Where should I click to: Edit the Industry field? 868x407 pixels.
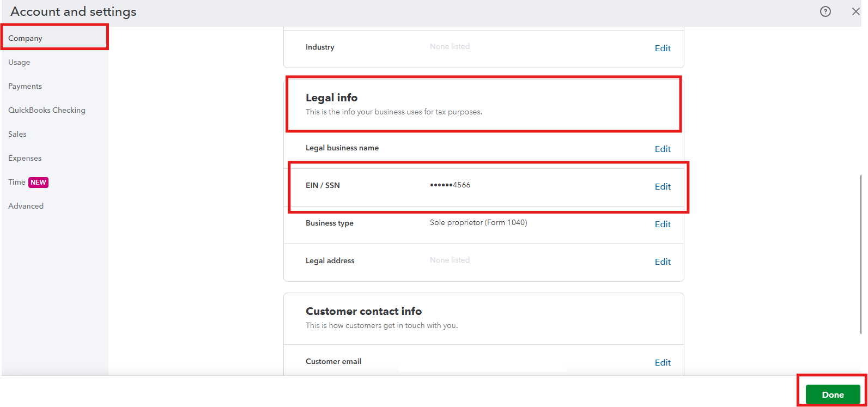tap(663, 48)
